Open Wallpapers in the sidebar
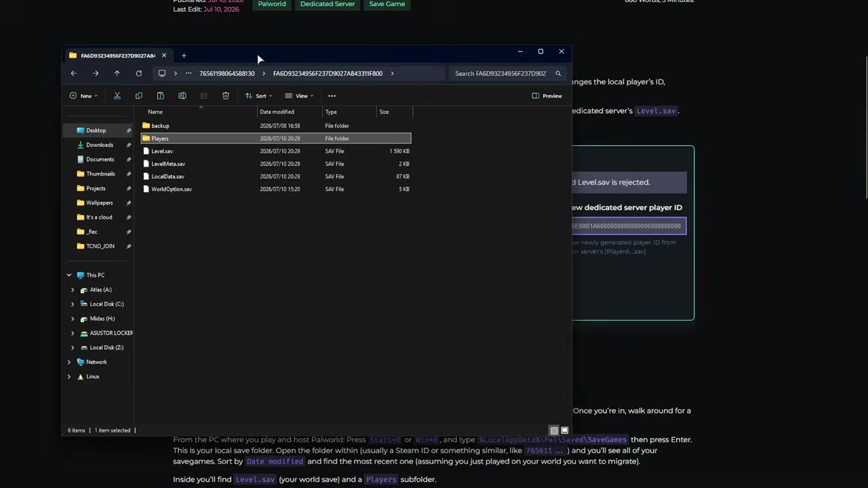The height and width of the screenshot is (488, 868). pos(99,203)
